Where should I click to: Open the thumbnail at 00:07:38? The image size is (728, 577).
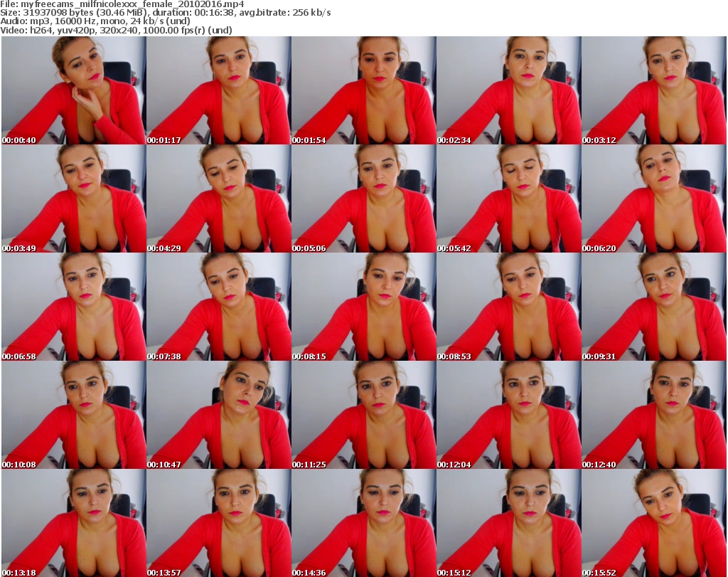tap(219, 307)
